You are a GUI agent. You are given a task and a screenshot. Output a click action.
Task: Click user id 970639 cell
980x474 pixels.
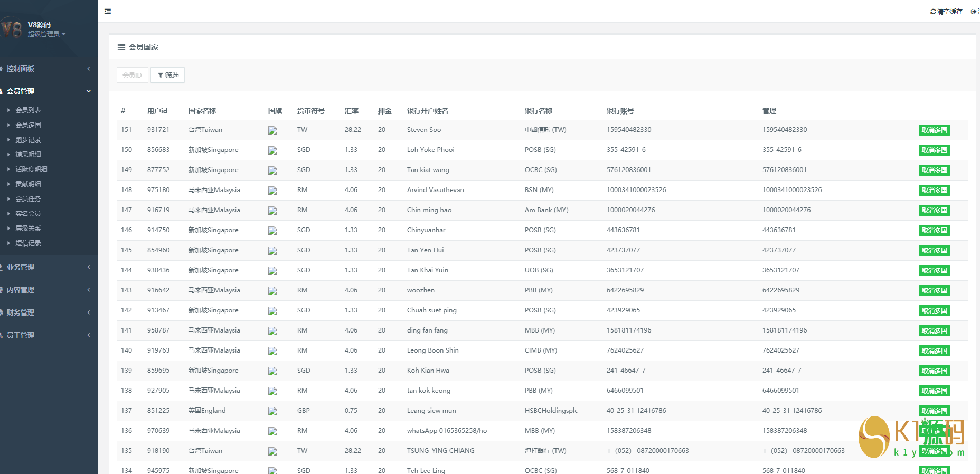pyautogui.click(x=158, y=431)
